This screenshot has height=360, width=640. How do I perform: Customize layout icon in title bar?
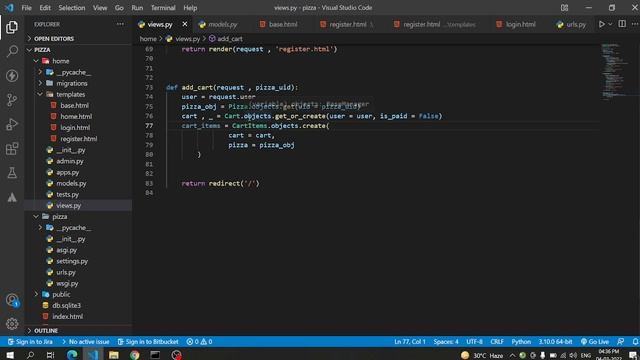point(564,8)
